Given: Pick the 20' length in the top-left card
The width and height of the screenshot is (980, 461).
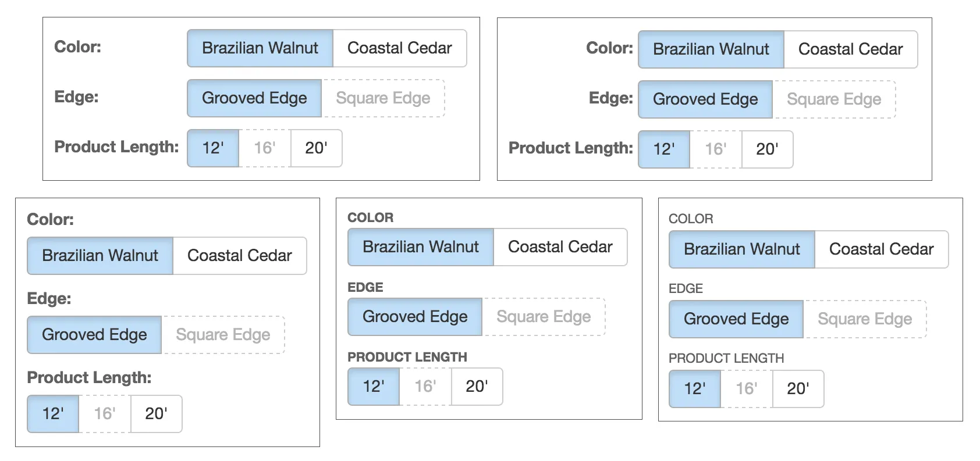Looking at the screenshot, I should [315, 148].
